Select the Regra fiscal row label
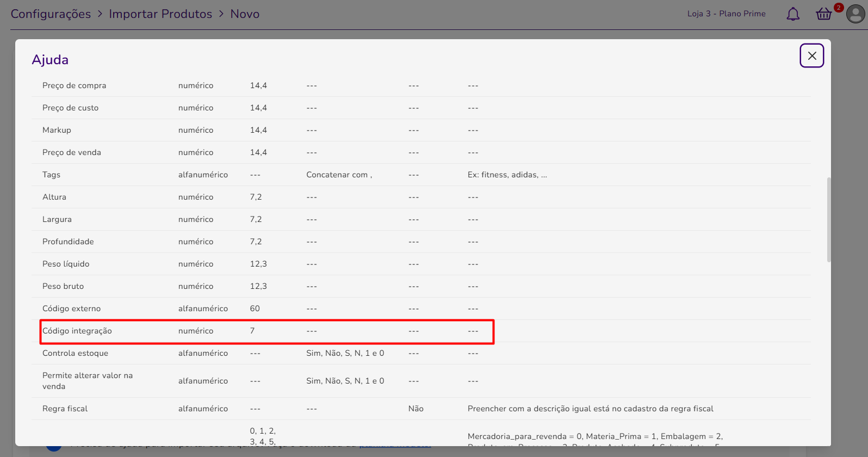 coord(65,409)
